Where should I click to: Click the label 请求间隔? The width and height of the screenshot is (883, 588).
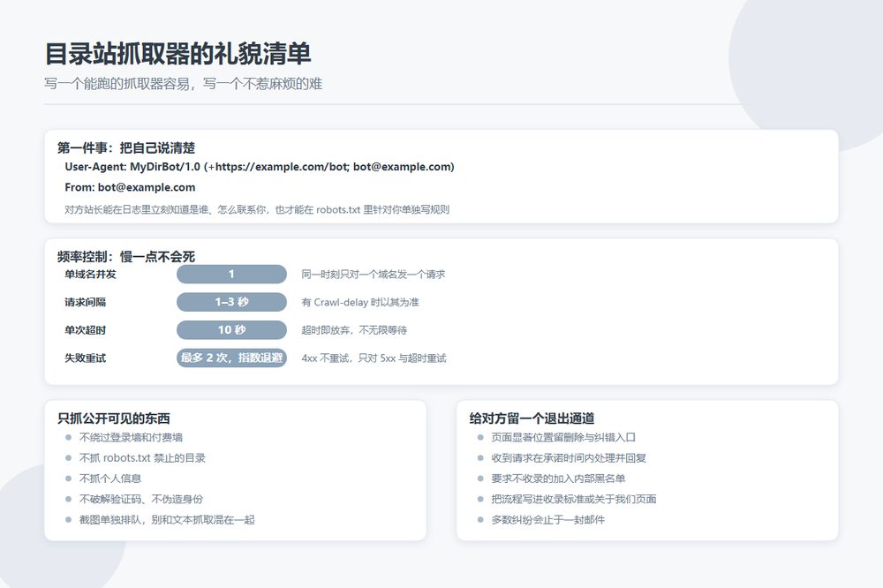coord(85,302)
